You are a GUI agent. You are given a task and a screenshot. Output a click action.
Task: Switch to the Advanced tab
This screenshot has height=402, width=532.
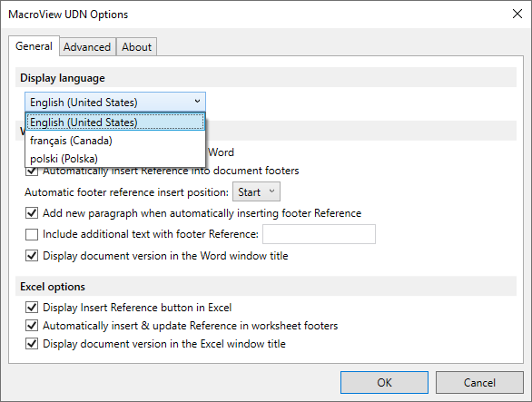(x=87, y=47)
